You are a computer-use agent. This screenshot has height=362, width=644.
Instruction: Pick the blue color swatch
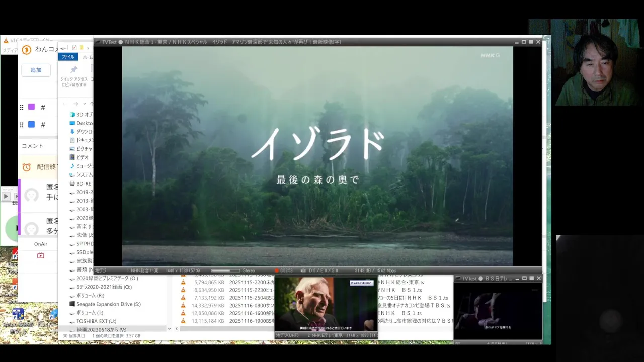tap(31, 124)
